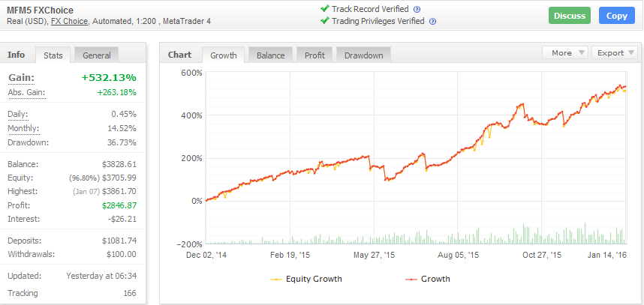Viewport: 644px width, 305px height.
Task: Click the $3828.61 balance value
Action: pyautogui.click(x=119, y=164)
